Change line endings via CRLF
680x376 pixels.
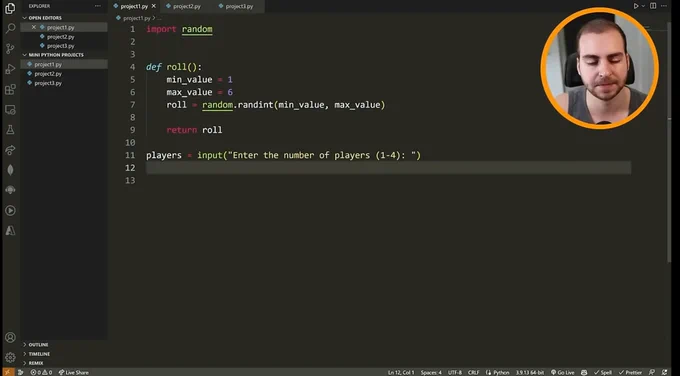[x=474, y=372]
